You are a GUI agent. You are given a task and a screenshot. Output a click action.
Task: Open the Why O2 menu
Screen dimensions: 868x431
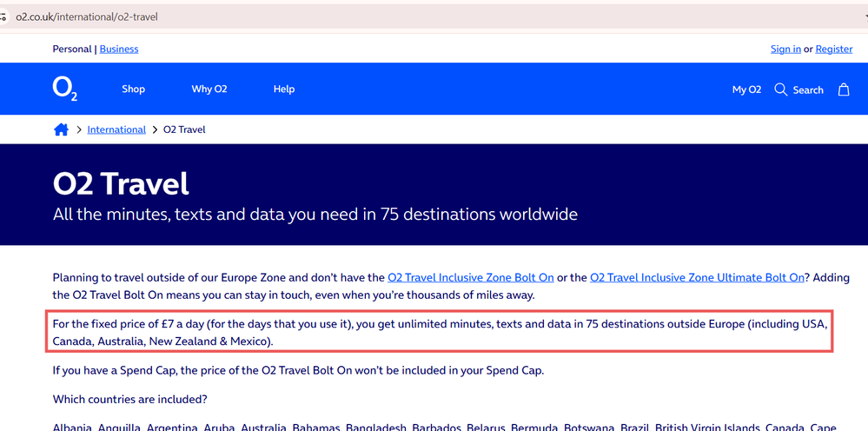[209, 90]
